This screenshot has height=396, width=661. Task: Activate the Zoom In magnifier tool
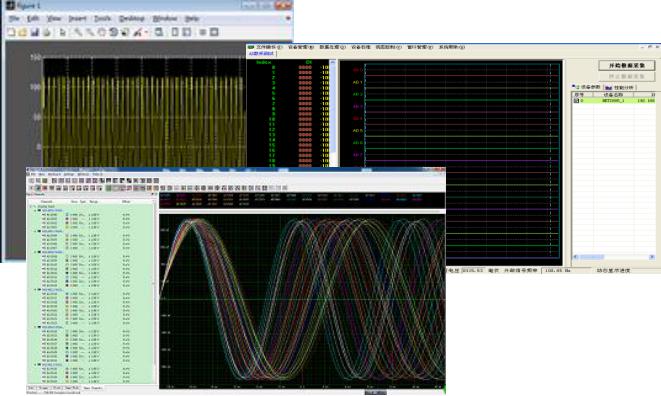coord(78,32)
